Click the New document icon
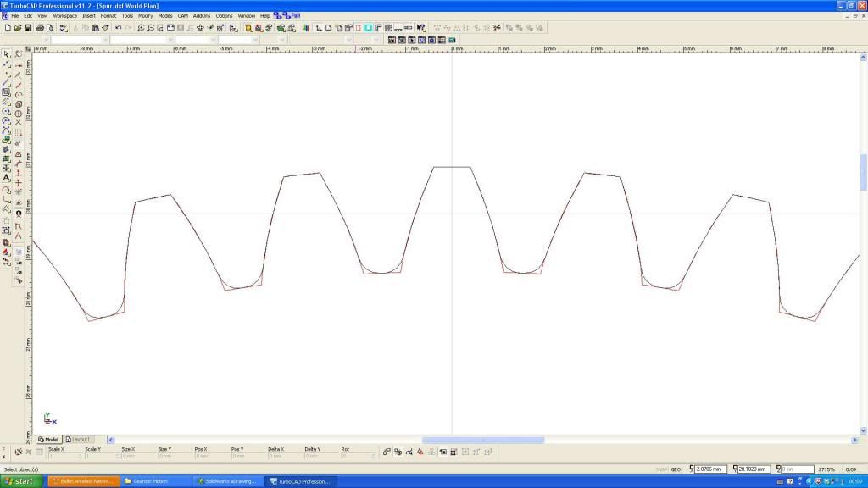This screenshot has height=488, width=868. click(8, 28)
